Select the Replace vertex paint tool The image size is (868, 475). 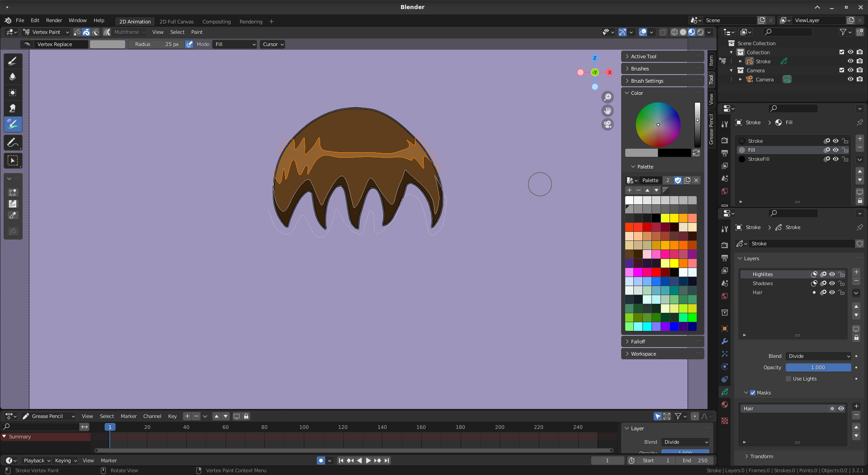coord(13,124)
